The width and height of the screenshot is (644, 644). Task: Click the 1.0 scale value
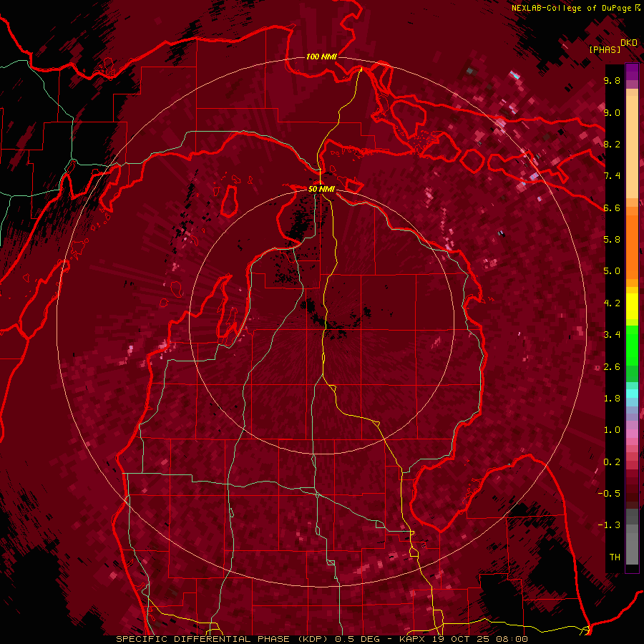coord(612,430)
